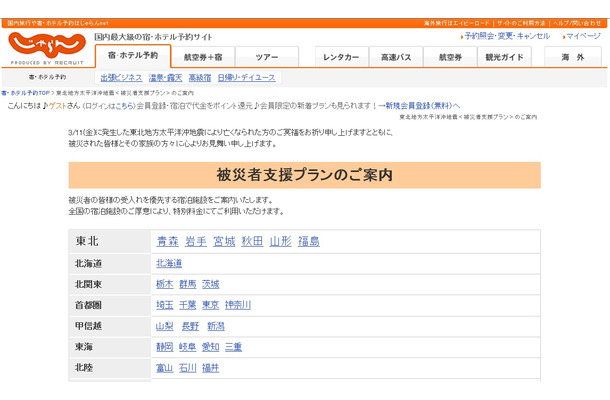The image size is (610, 400).
Task: Open サイトのご利用方法 header link
Action: tap(521, 23)
